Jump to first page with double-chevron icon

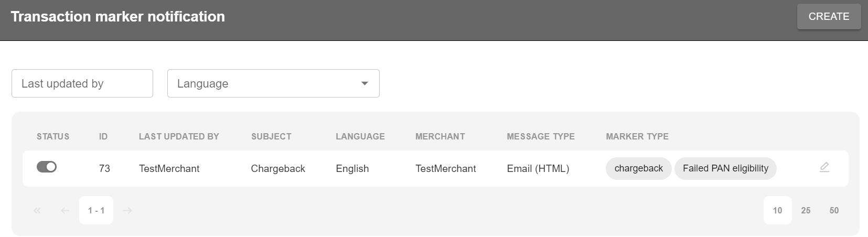(37, 211)
